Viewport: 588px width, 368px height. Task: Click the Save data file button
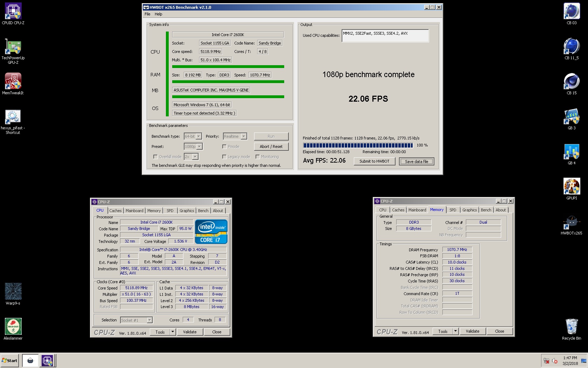416,162
